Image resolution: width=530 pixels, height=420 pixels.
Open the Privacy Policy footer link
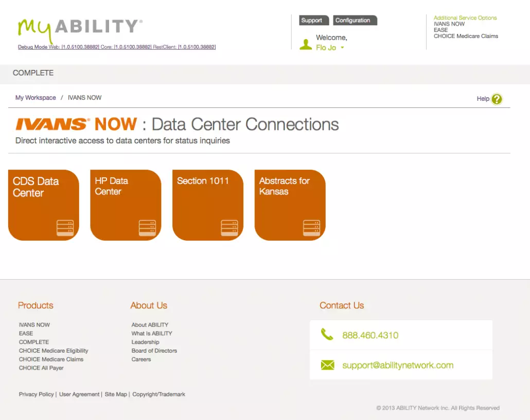(36, 394)
